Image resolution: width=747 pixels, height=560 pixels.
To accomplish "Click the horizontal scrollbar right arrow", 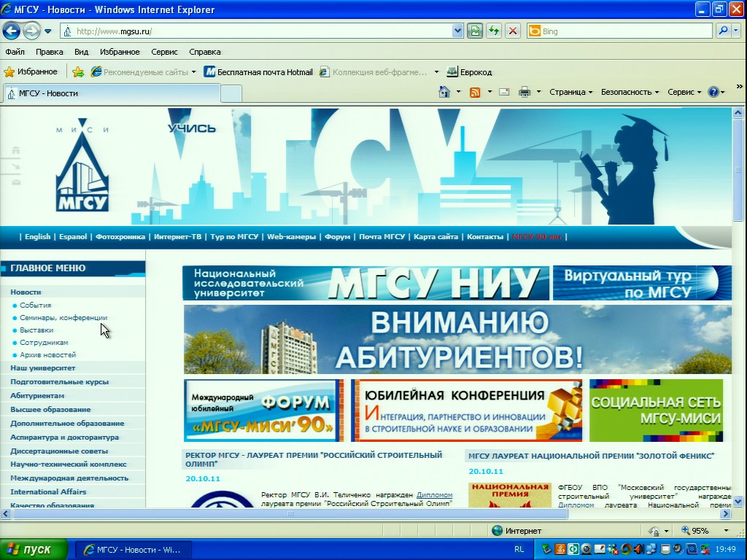I will coord(726,514).
